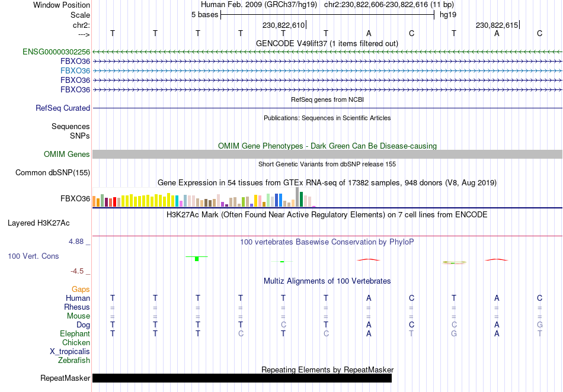The width and height of the screenshot is (563, 392).
Task: Open the GTEx Gene Expression track title
Action: click(x=327, y=182)
